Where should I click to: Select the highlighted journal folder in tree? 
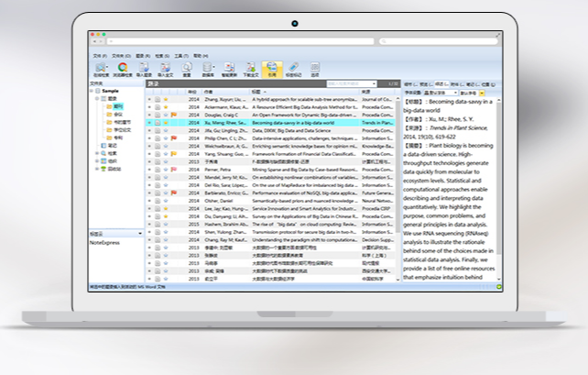click(x=118, y=106)
